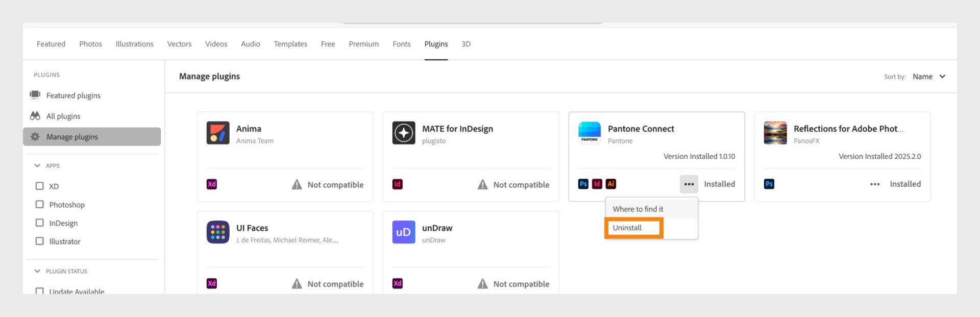This screenshot has width=980, height=317.
Task: Toggle the Photoshop filter checkbox
Action: [x=40, y=205]
